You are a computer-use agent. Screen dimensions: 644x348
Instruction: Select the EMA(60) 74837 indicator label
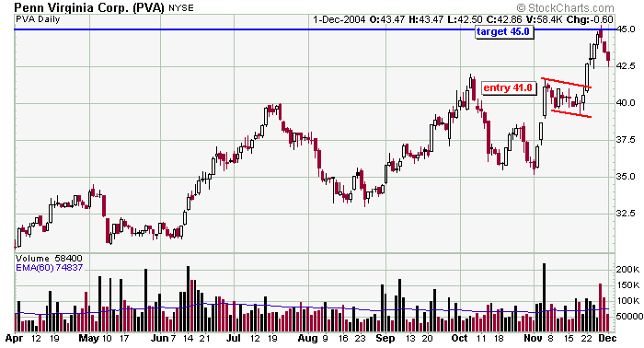point(50,268)
